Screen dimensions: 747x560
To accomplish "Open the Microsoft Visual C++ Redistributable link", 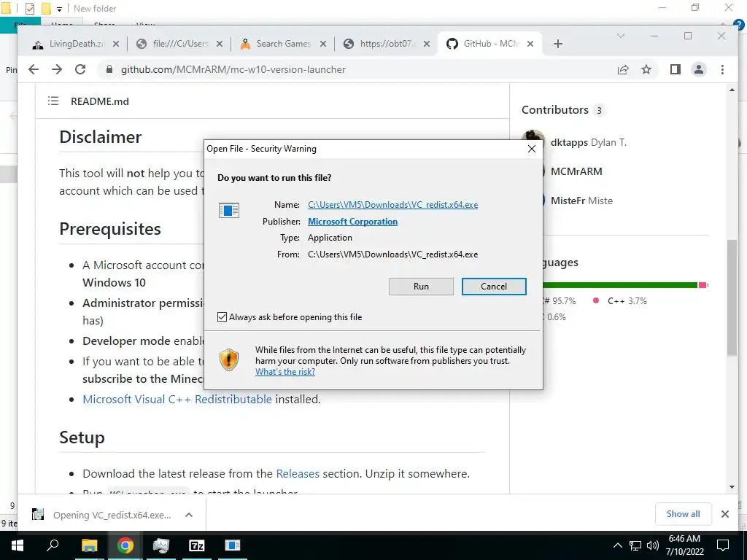I will (x=177, y=399).
